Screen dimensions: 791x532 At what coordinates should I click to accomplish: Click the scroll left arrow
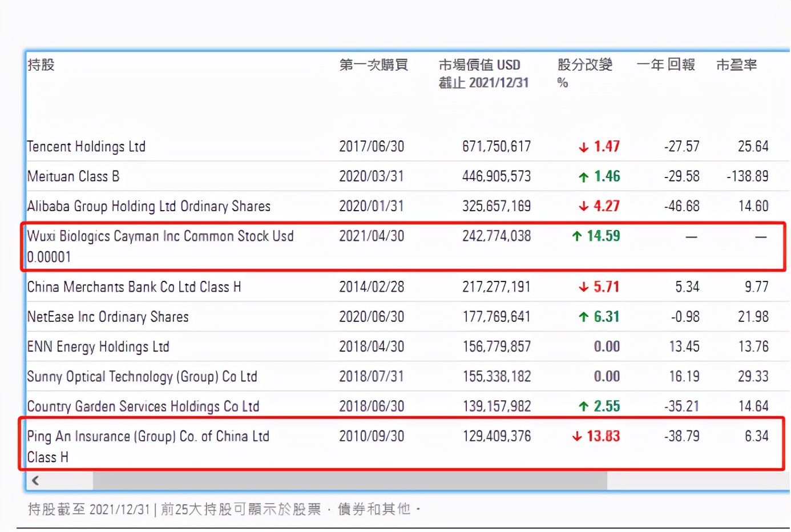pos(36,481)
